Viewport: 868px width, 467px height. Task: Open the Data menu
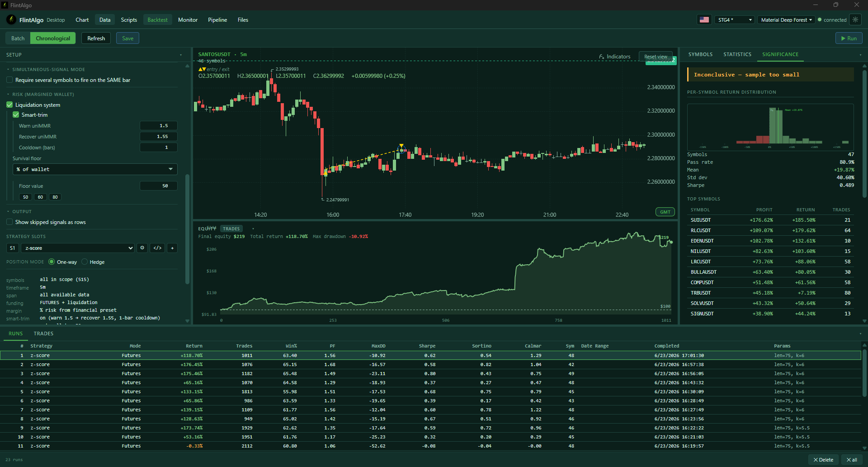point(105,20)
